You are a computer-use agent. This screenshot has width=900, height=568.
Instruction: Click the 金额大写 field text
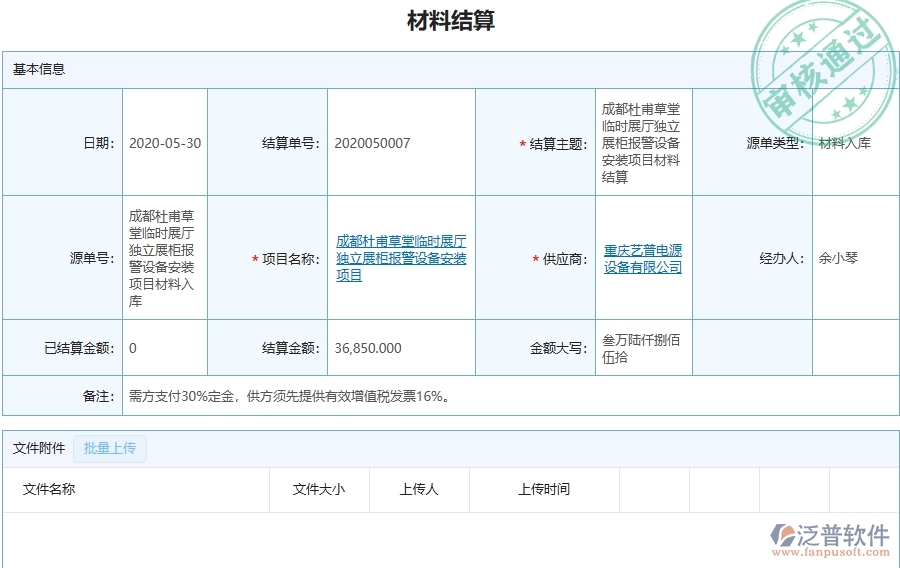pos(641,348)
